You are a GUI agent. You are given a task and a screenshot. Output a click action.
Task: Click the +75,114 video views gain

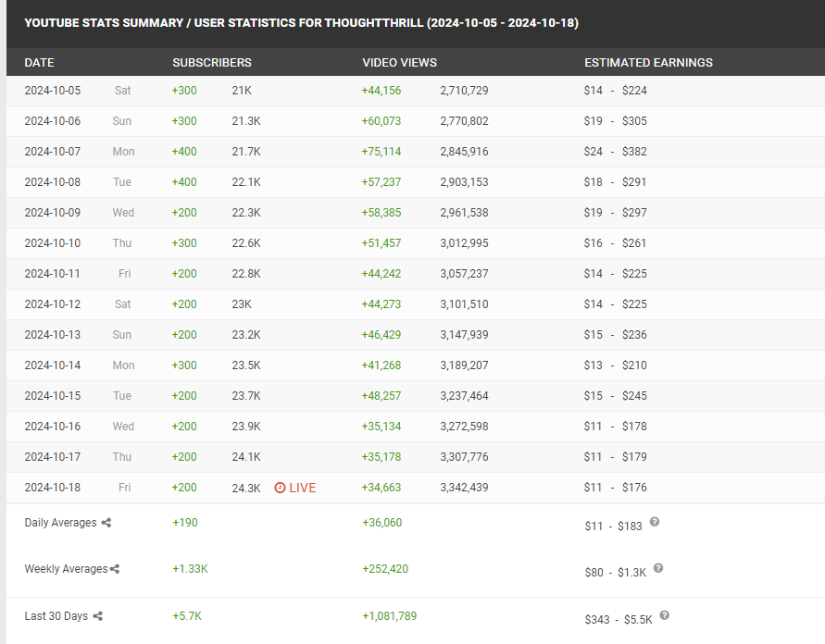(381, 152)
